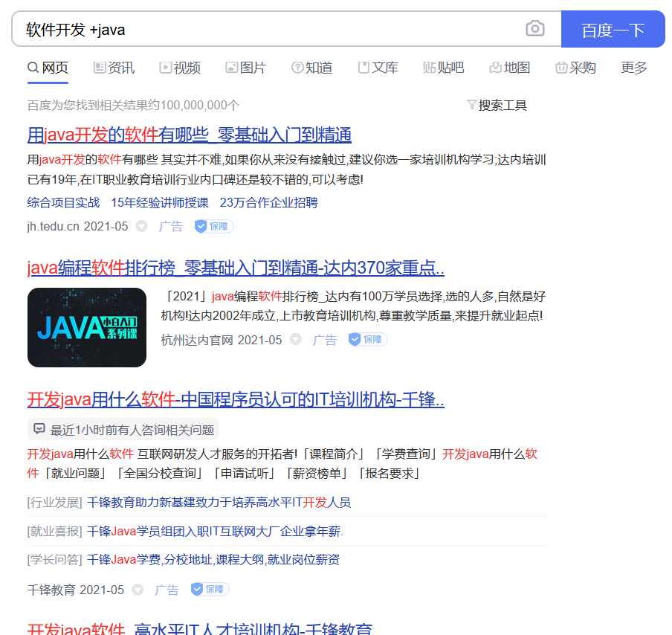Screen dimensions: 672x635
Task: Click 保障 shield badge on 千锋教育 result
Action: [210, 590]
